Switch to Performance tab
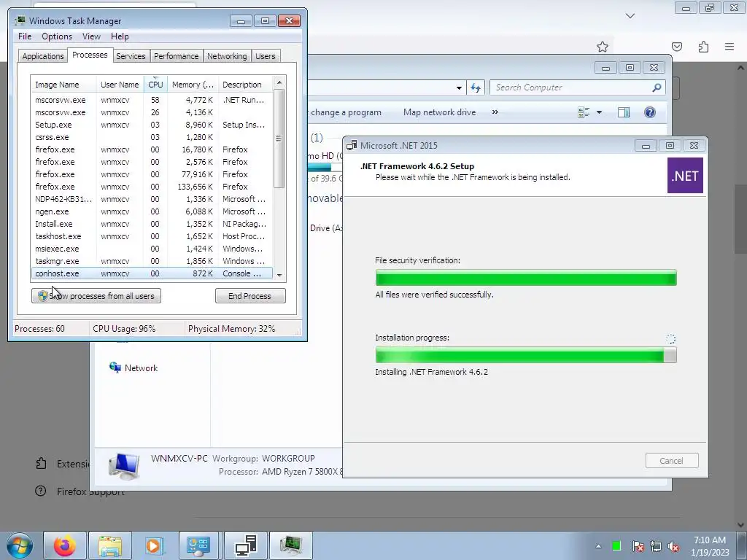747x560 pixels. point(176,56)
